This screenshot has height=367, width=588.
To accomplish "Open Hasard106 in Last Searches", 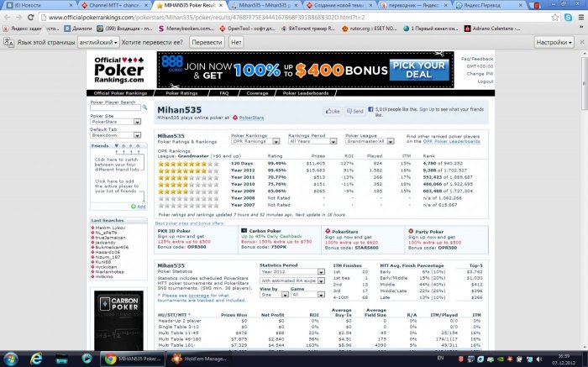I will (108, 252).
